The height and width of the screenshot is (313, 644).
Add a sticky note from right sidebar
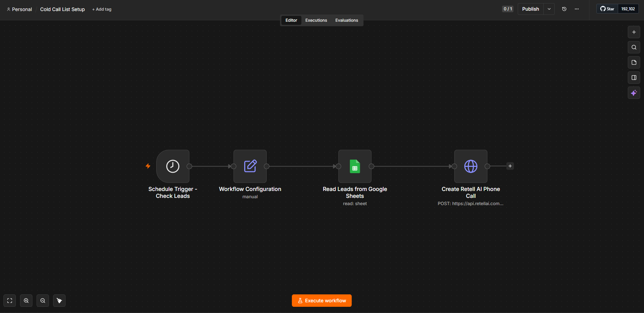coord(634,62)
